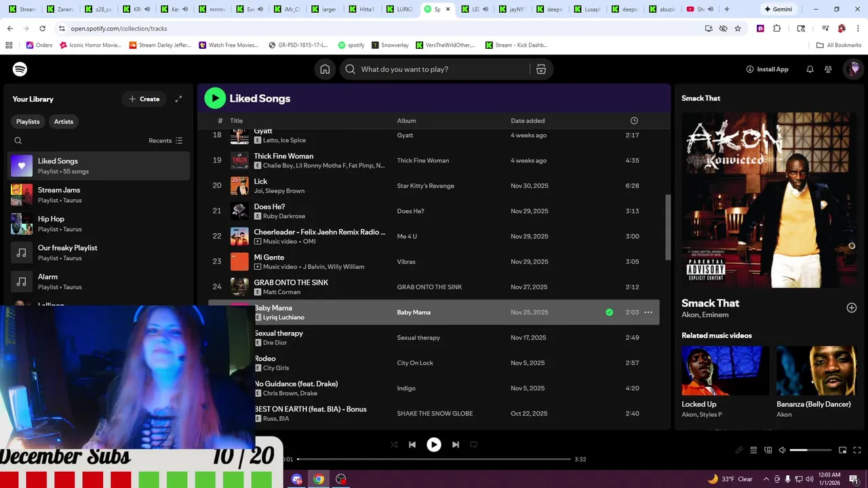Screen dimensions: 868x488
Task: Skip to the previous track
Action: (412, 445)
